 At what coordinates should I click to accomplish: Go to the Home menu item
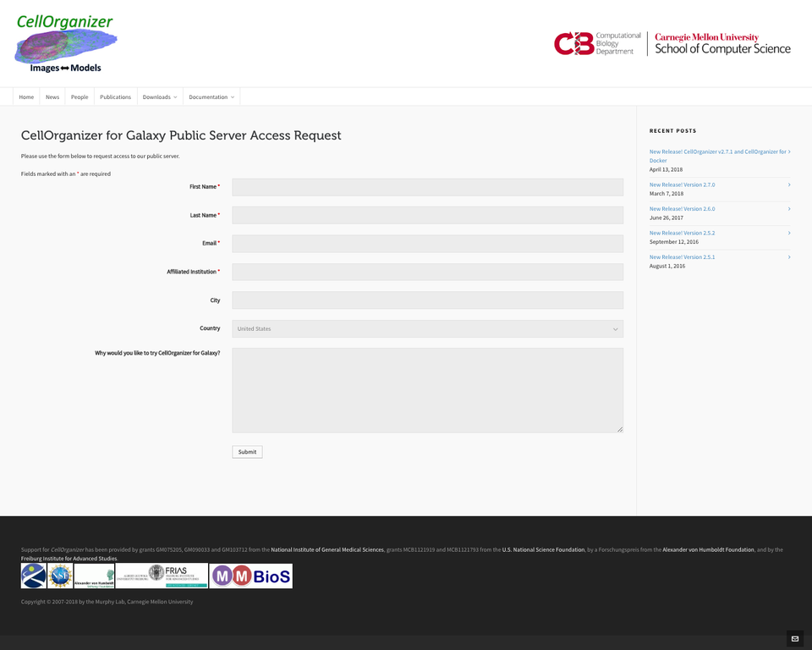(x=26, y=97)
